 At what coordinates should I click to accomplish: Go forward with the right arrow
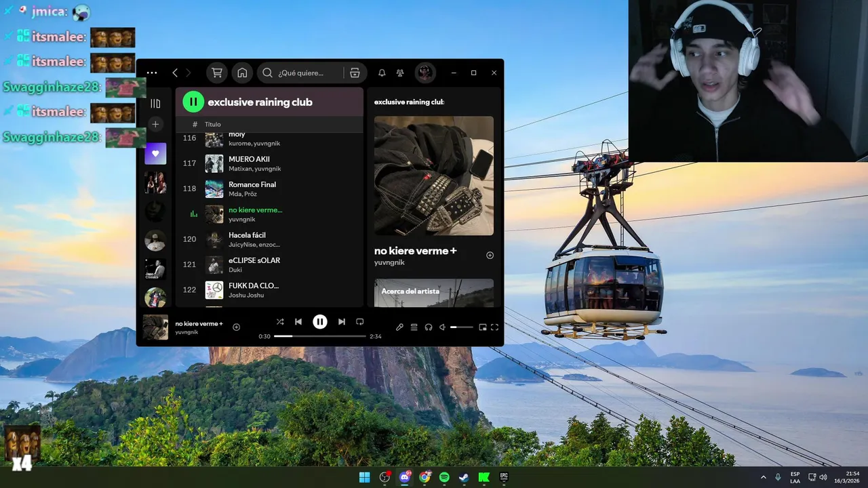pyautogui.click(x=189, y=73)
